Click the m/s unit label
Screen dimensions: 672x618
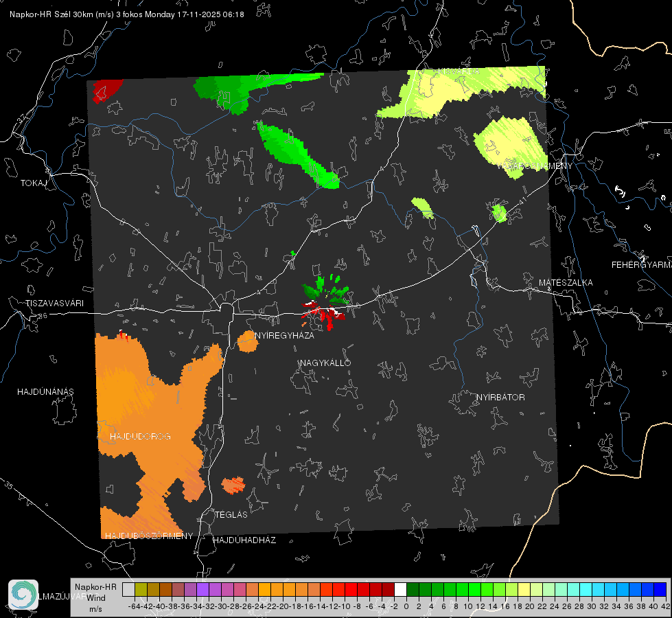[x=95, y=608]
